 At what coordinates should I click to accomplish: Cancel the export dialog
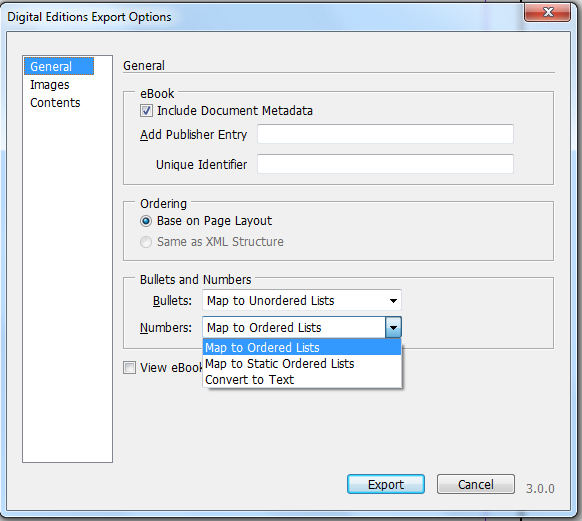point(475,484)
